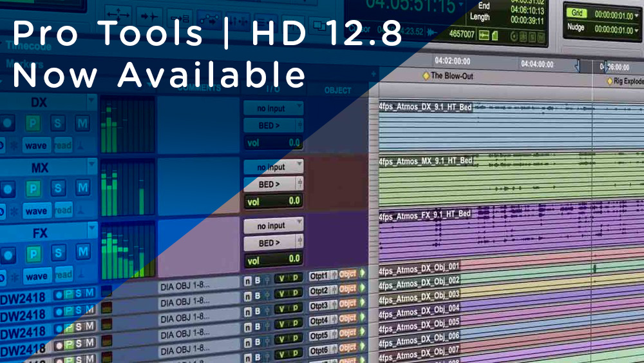Solo the DX track
Image resolution: width=644 pixels, height=363 pixels.
57,123
